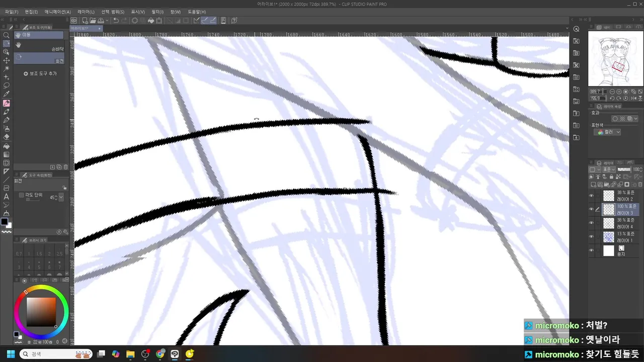Viewport: 644px width, 362px height.
Task: Toggle the snap to special ruler icon
Action: [x=205, y=21]
